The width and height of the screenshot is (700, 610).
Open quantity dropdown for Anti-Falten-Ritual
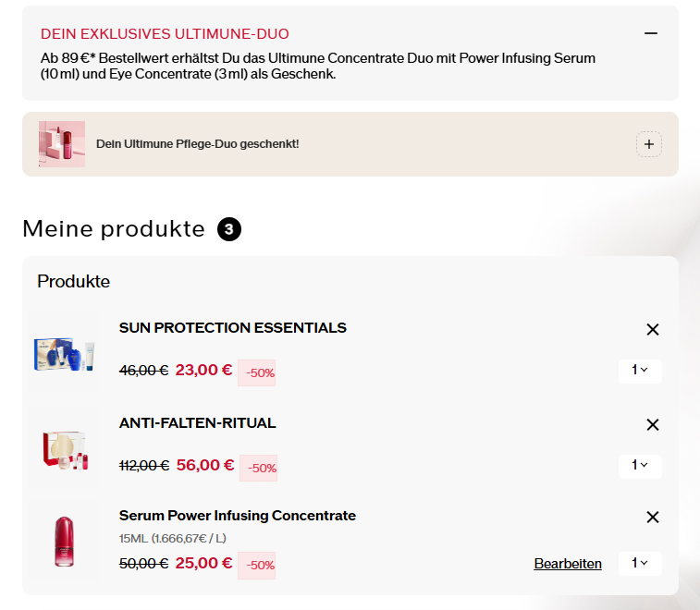[640, 466]
